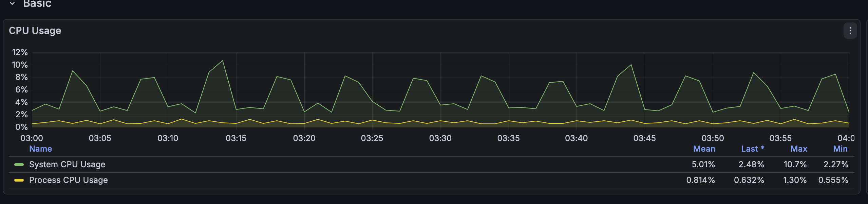The height and width of the screenshot is (204, 868).
Task: Click System CPU Usage last value 2.48%
Action: (751, 165)
